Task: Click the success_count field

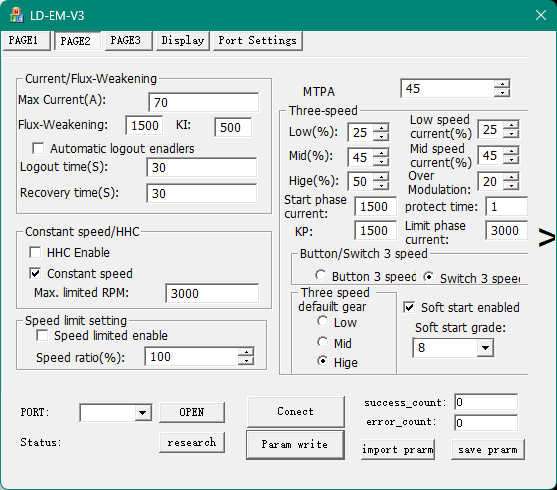Action: click(x=486, y=402)
